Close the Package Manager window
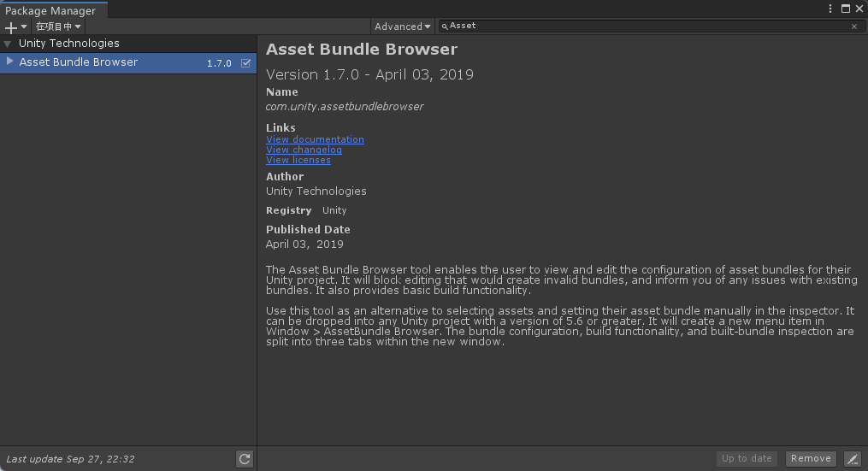The width and height of the screenshot is (868, 471). pos(859,9)
